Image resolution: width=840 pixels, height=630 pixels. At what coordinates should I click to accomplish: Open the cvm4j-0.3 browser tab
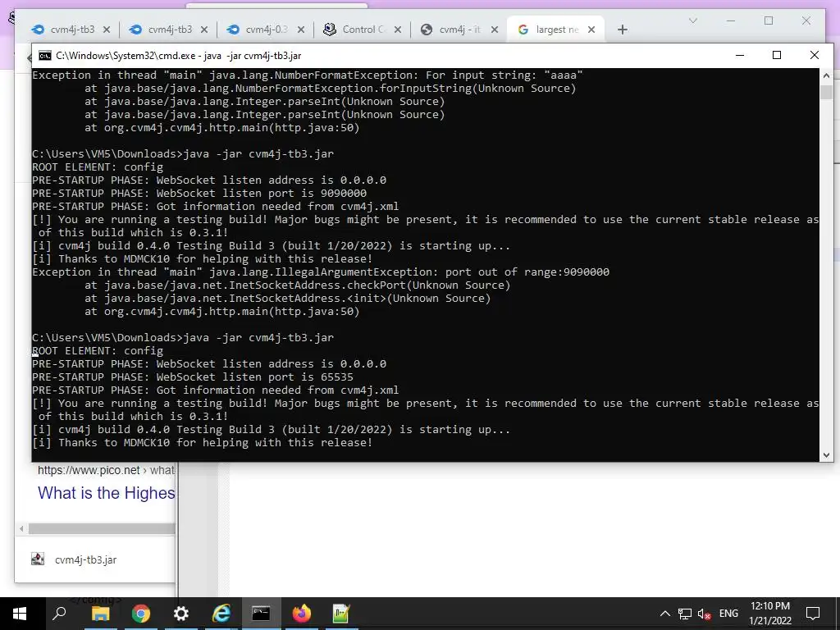[x=260, y=30]
